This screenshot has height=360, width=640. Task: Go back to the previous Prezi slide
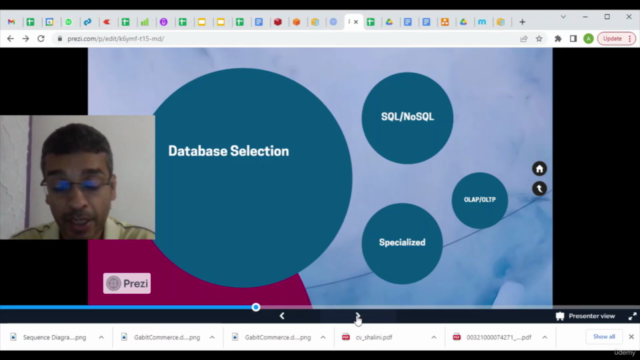click(x=282, y=316)
